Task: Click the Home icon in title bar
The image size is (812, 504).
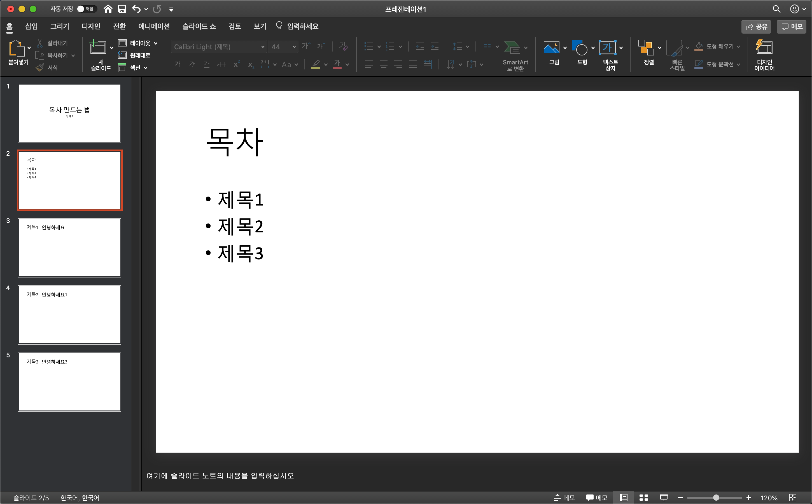Action: [108, 9]
